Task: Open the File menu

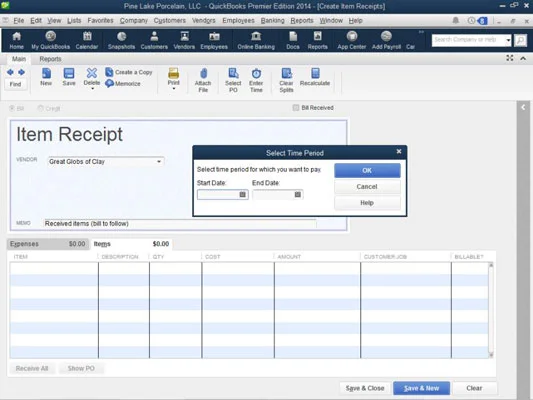Action: coord(19,21)
